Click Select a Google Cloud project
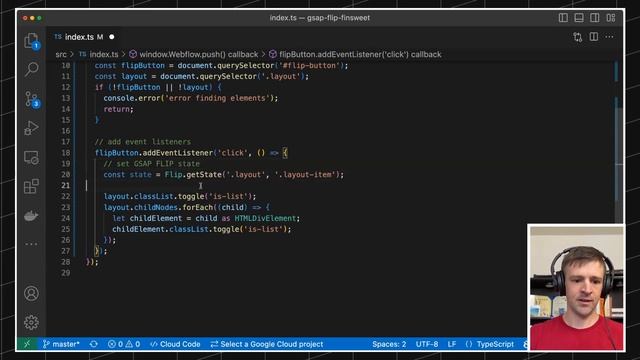640x360 pixels. 267,344
